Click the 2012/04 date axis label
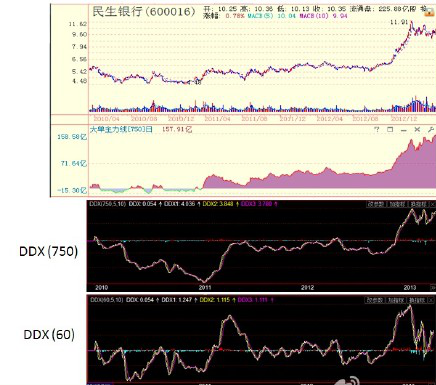This screenshot has height=385, width=436. (330, 118)
